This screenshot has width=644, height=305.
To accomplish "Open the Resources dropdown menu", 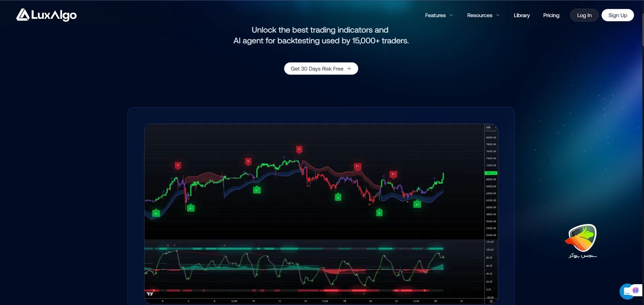I will click(x=483, y=15).
